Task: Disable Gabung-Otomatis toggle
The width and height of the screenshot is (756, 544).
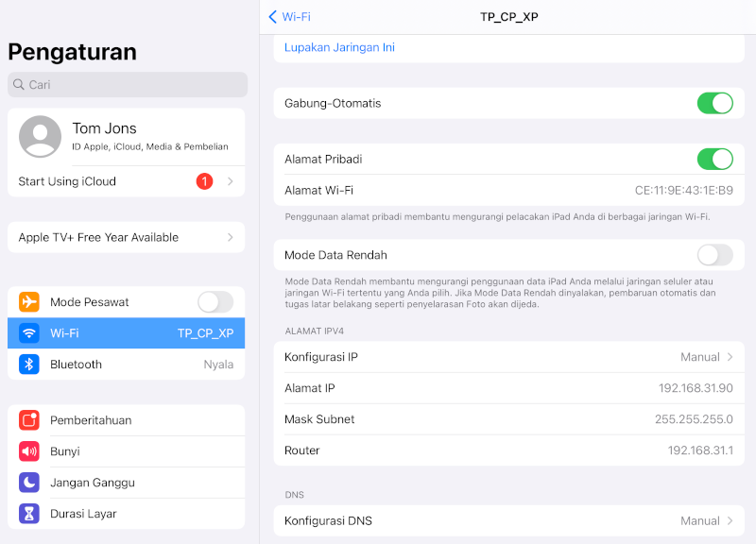Action: (x=714, y=103)
